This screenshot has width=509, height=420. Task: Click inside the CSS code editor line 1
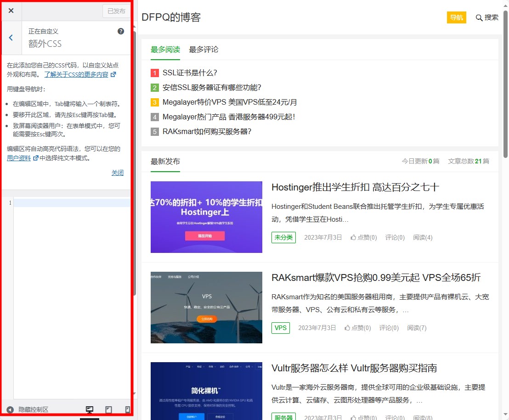72,203
